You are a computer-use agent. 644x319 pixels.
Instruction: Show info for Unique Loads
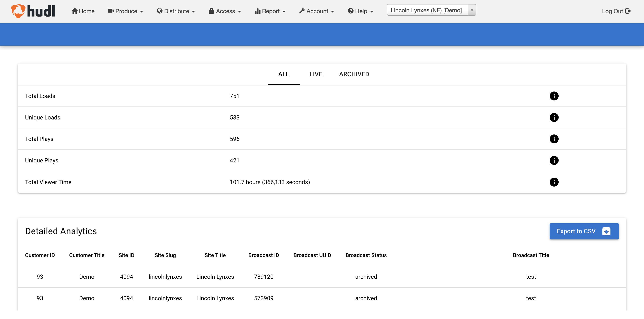click(554, 117)
